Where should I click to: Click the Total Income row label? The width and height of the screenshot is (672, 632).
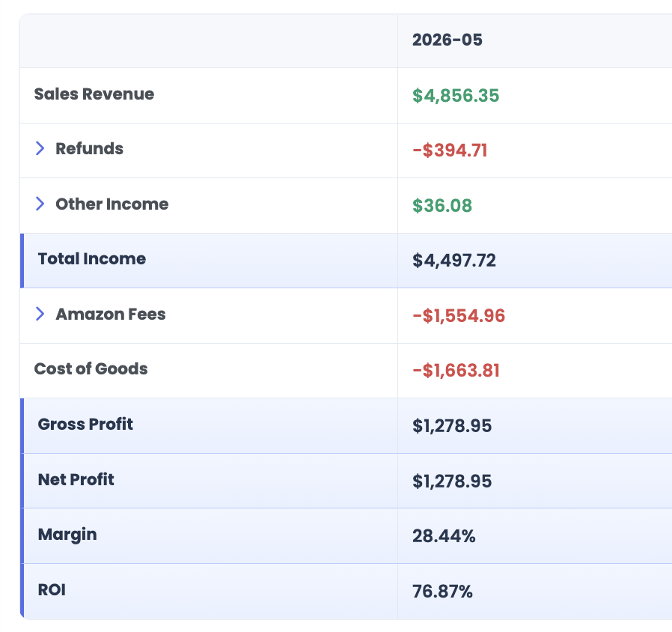click(92, 259)
